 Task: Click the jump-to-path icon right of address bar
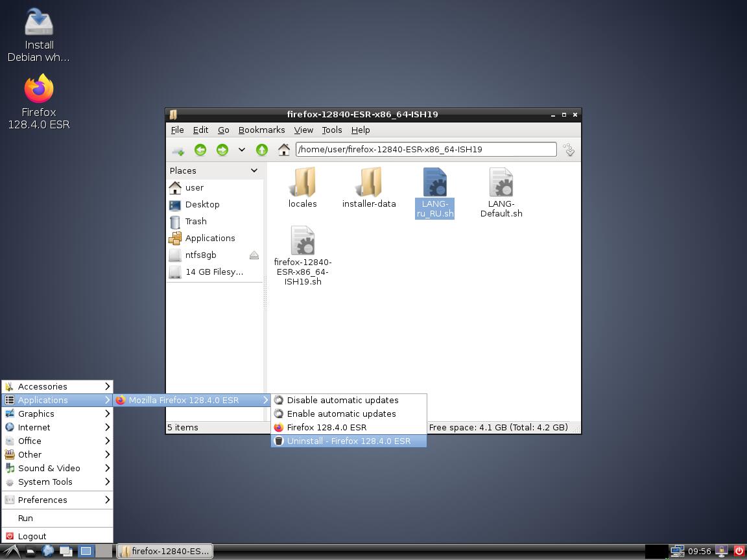point(569,150)
